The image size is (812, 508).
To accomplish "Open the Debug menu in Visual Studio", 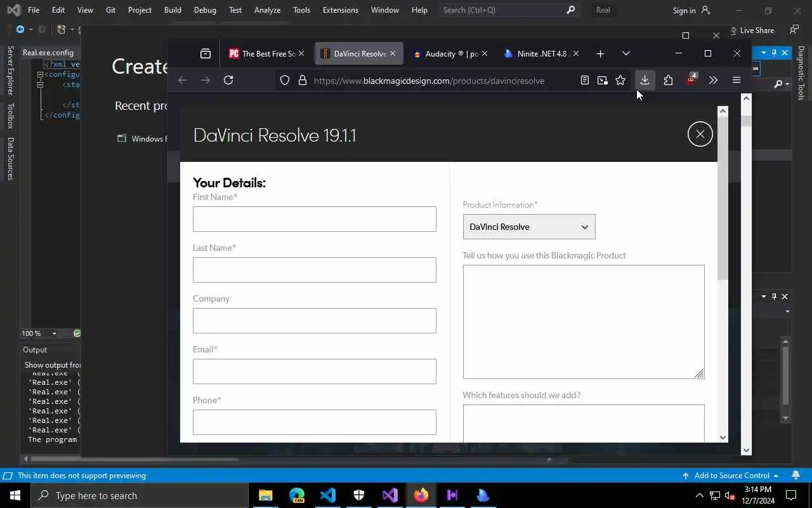I will pos(205,10).
